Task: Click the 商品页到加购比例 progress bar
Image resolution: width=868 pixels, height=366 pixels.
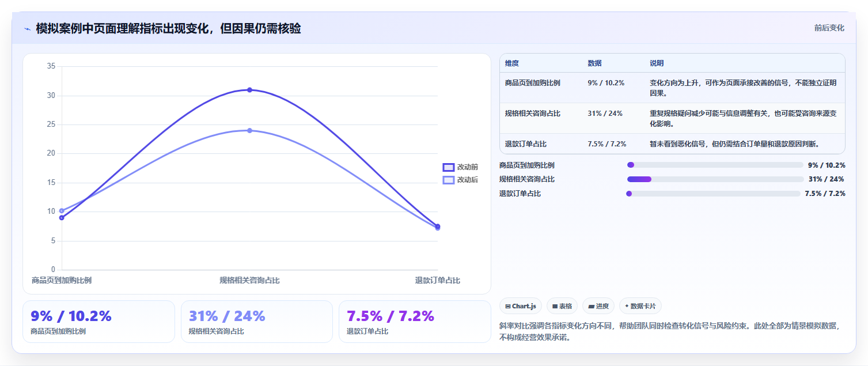Action: coord(715,165)
